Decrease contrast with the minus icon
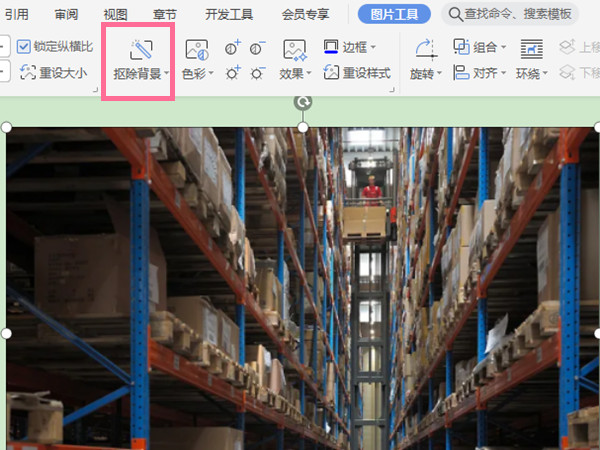This screenshot has width=600, height=450. pyautogui.click(x=257, y=47)
